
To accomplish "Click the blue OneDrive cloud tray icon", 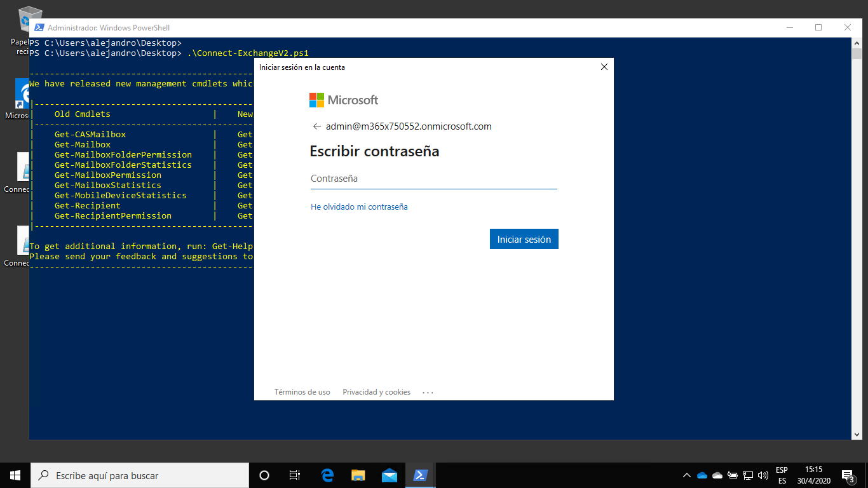I will (702, 475).
